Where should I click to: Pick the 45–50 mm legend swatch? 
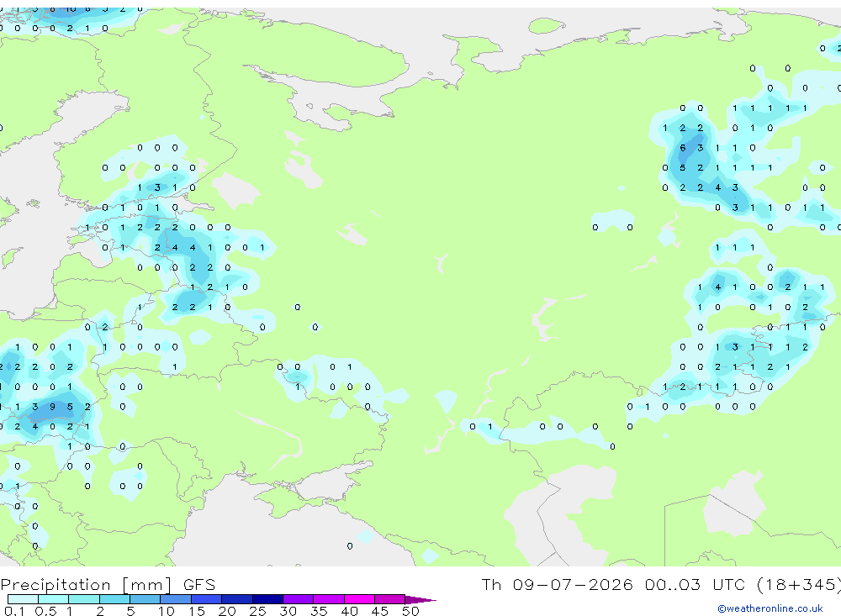(x=390, y=599)
